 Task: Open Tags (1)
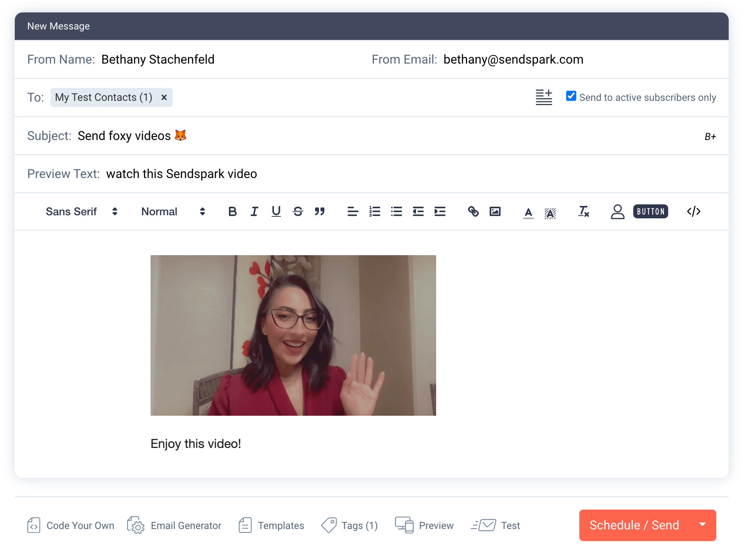[350, 525]
